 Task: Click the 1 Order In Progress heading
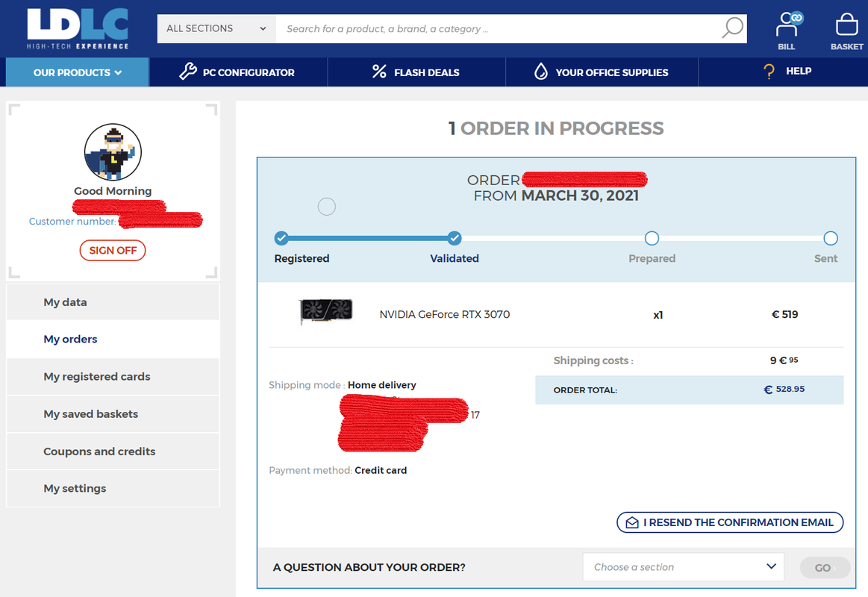tap(556, 128)
